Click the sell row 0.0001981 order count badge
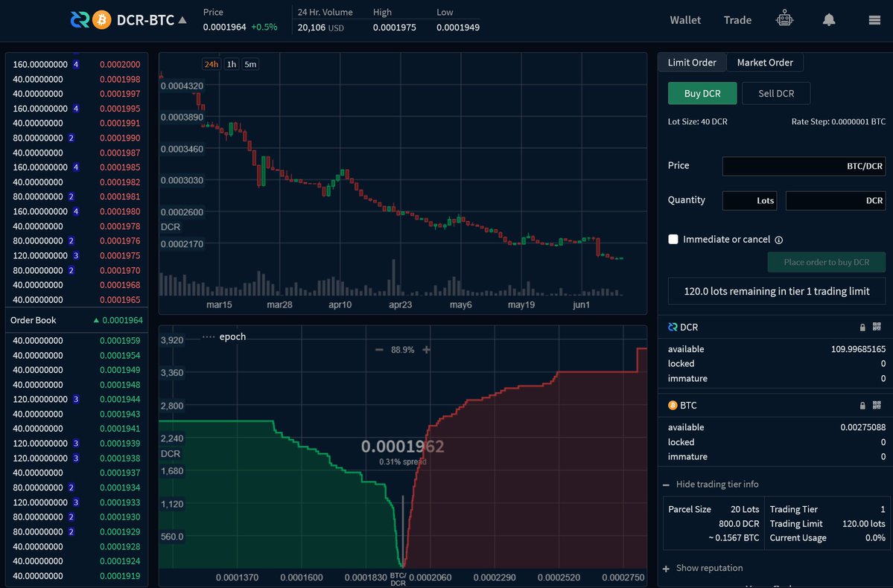893x588 pixels. [71, 197]
